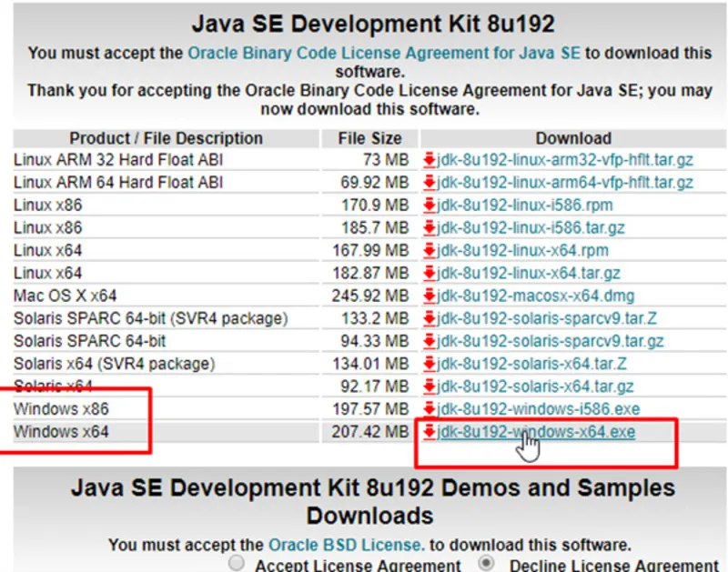Download jdk-8u192-linux-arm32-vfp-hflt.tar.gz
Image resolution: width=728 pixels, height=572 pixels.
(x=564, y=160)
